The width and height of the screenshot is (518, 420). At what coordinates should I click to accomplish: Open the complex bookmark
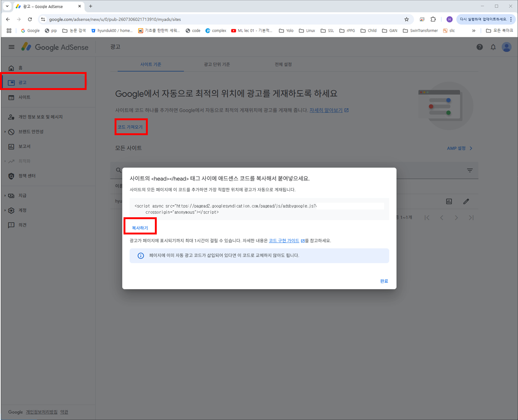[216, 31]
